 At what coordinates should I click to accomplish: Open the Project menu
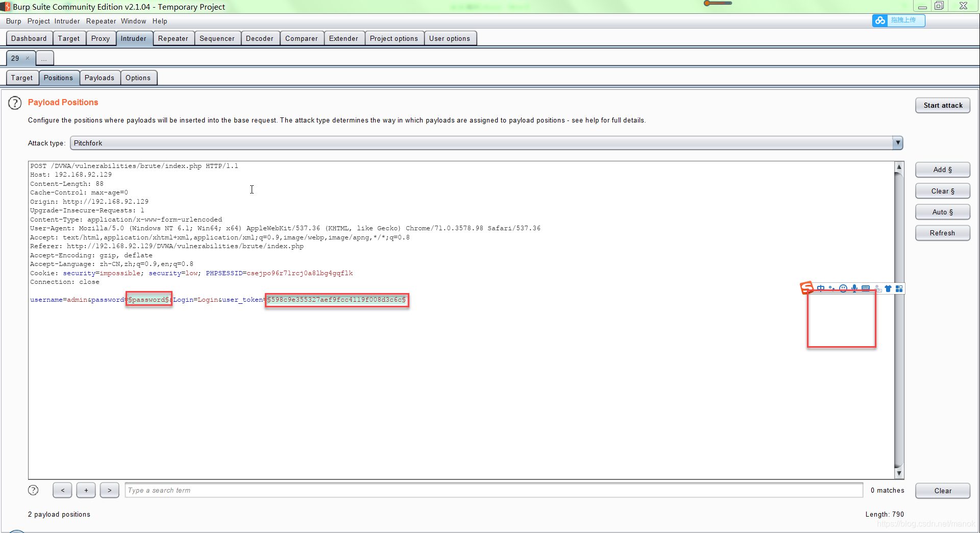(x=39, y=21)
